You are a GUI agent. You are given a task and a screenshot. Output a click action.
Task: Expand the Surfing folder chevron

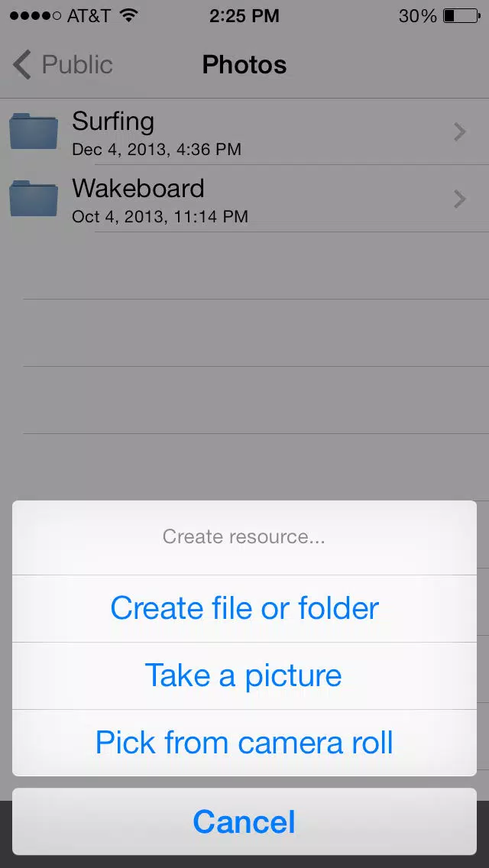coord(459,131)
